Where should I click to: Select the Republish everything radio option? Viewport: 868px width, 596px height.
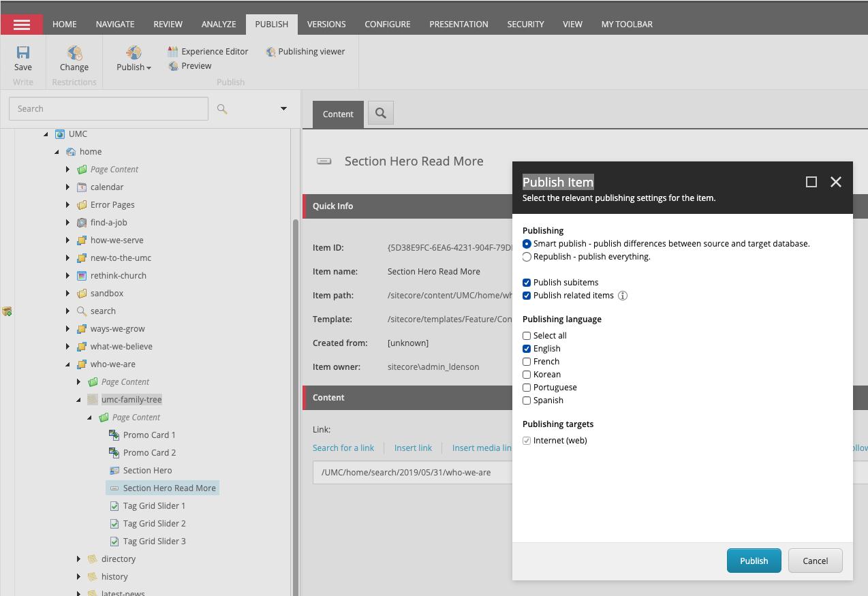click(527, 257)
